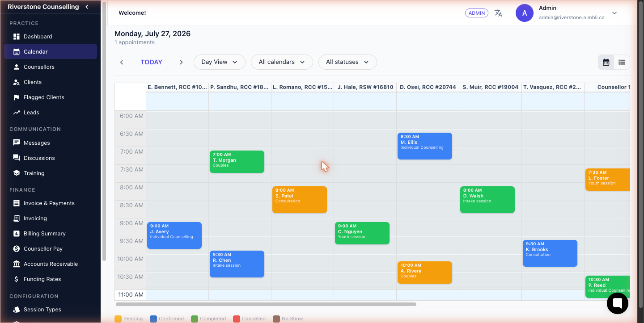644x323 pixels.
Task: Open the language translate icon
Action: tap(498, 13)
